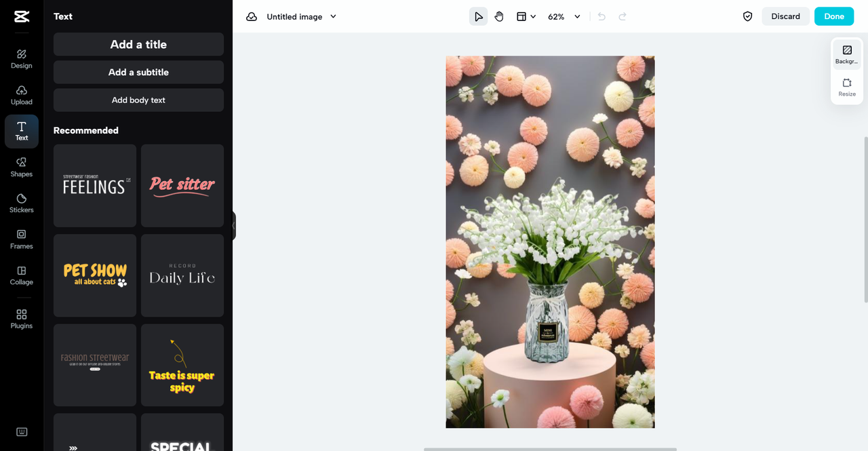Screen dimensions: 868x451
Task: Click the shield security icon
Action: [747, 16]
